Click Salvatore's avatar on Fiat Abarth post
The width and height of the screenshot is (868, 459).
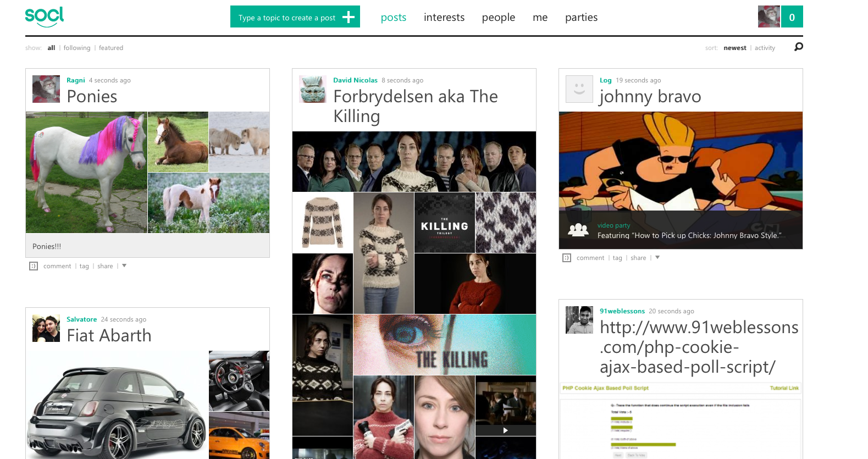(46, 328)
